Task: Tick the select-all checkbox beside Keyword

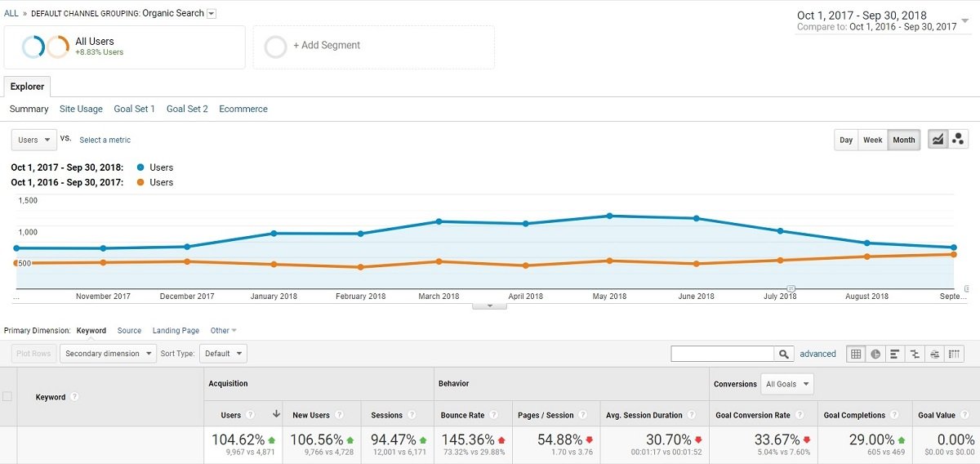Action: tap(7, 397)
